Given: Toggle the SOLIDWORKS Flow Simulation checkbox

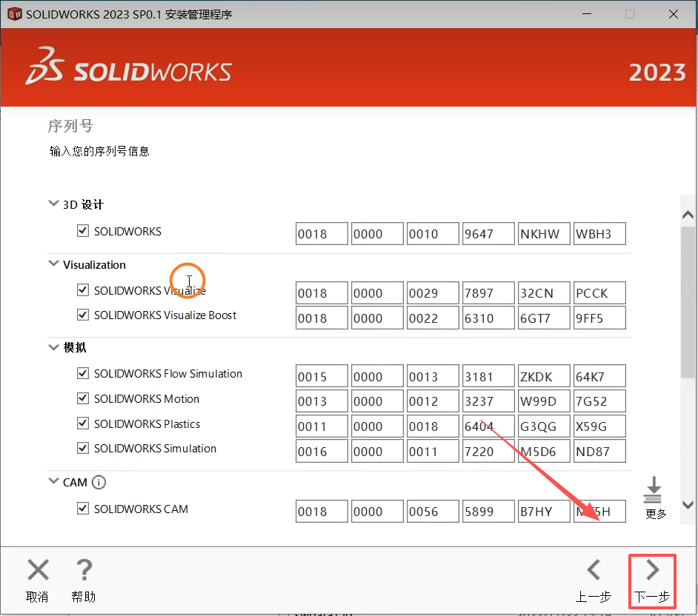Looking at the screenshot, I should [x=83, y=374].
